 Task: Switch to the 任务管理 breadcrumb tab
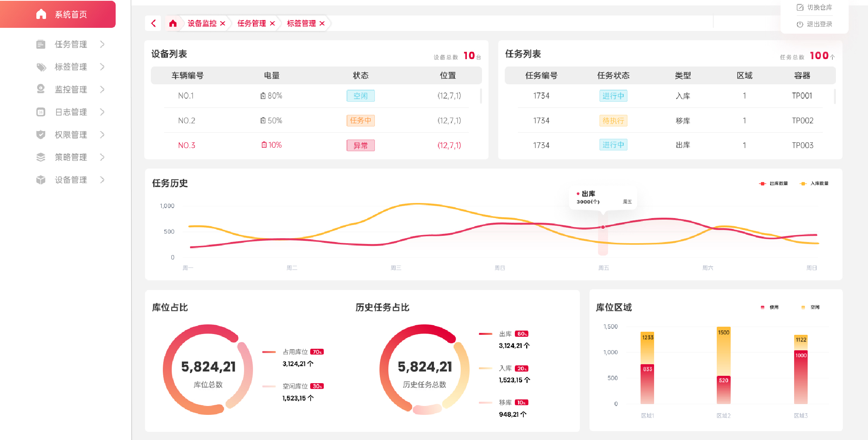(251, 23)
